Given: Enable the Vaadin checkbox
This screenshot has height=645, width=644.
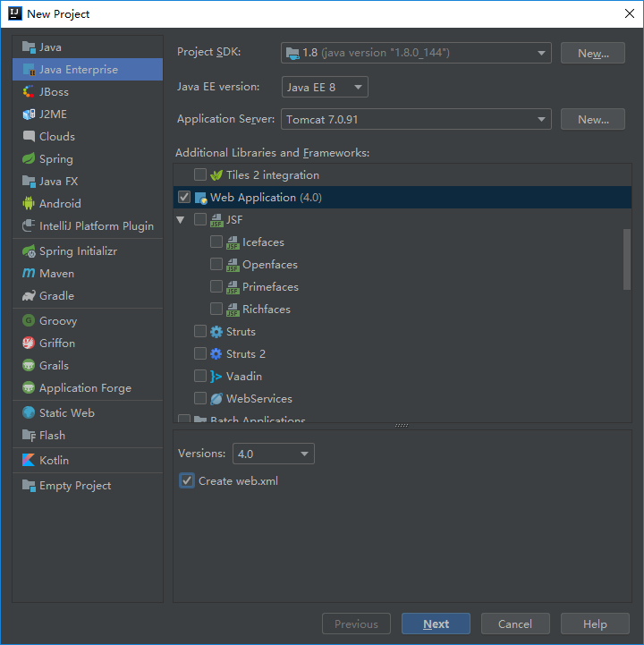Looking at the screenshot, I should click(200, 376).
